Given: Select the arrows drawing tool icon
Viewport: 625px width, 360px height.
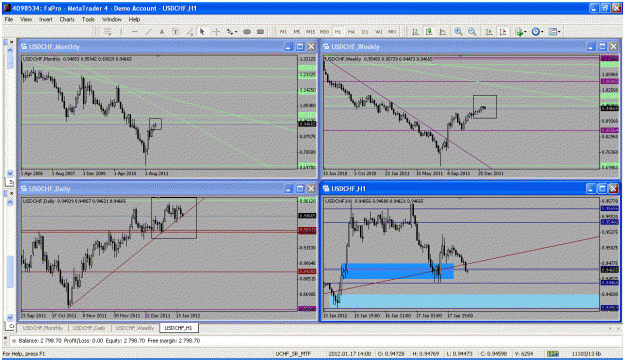Looking at the screenshot, I should pos(230,32).
